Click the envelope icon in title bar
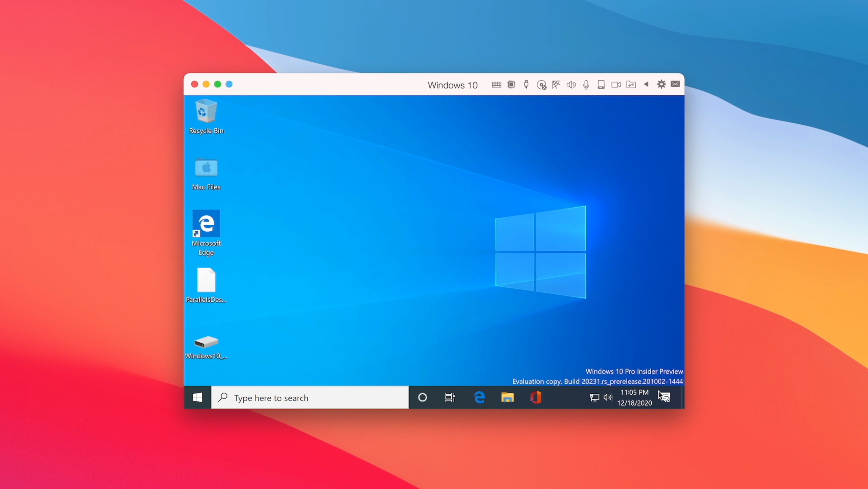 click(x=675, y=84)
